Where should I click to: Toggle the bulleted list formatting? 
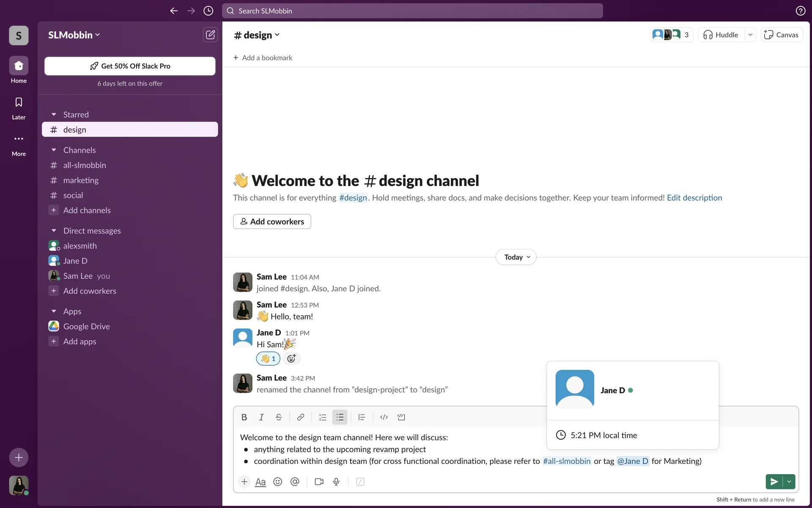pos(340,417)
